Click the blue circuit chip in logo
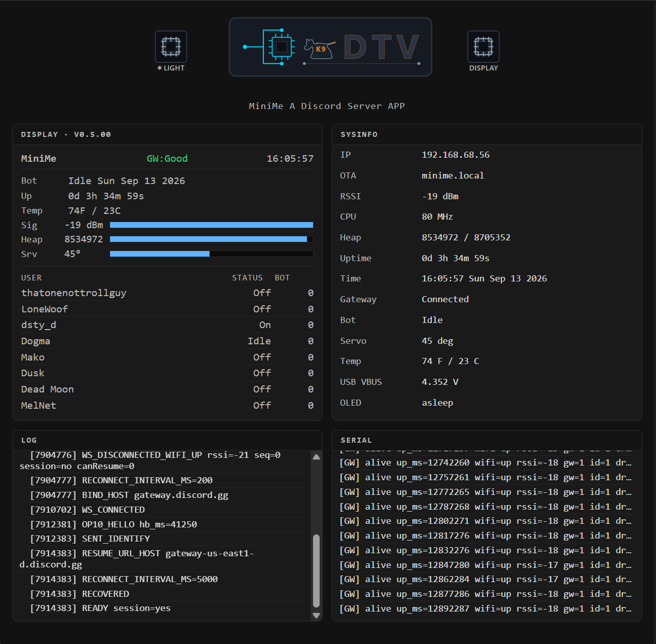Image resolution: width=656 pixels, height=644 pixels. point(282,47)
